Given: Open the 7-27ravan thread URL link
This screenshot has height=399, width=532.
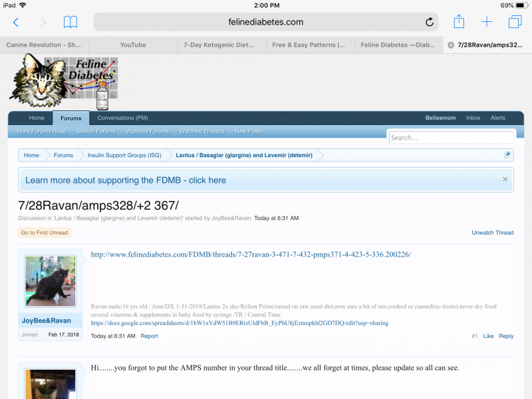Looking at the screenshot, I should pyautogui.click(x=251, y=255).
